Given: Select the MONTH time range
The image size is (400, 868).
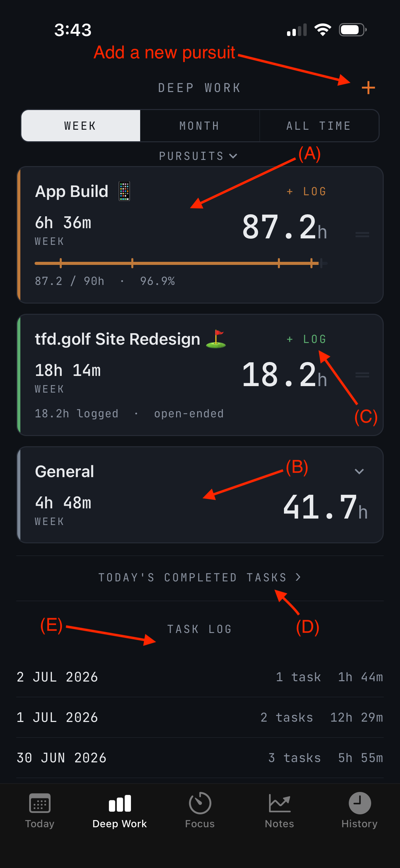Looking at the screenshot, I should click(200, 126).
